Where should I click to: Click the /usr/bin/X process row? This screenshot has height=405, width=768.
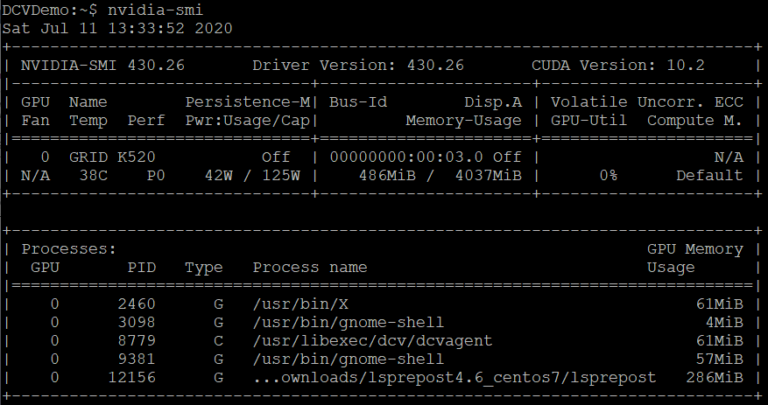click(x=382, y=304)
